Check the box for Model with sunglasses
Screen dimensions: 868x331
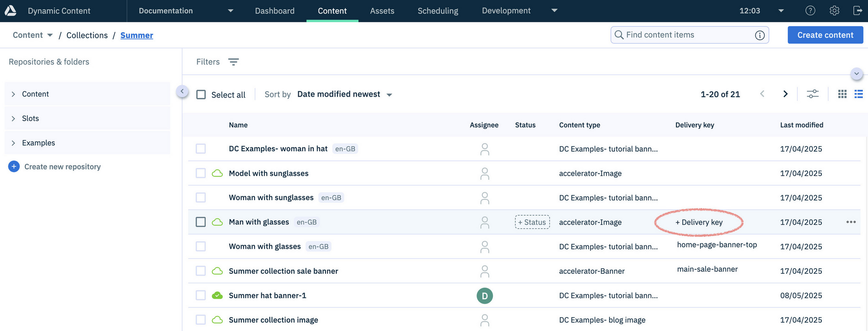click(201, 173)
